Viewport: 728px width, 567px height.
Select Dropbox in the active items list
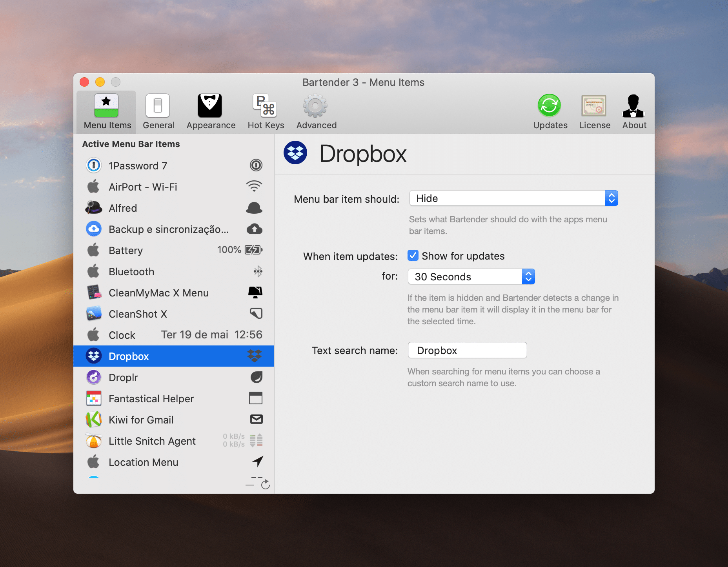click(x=129, y=356)
